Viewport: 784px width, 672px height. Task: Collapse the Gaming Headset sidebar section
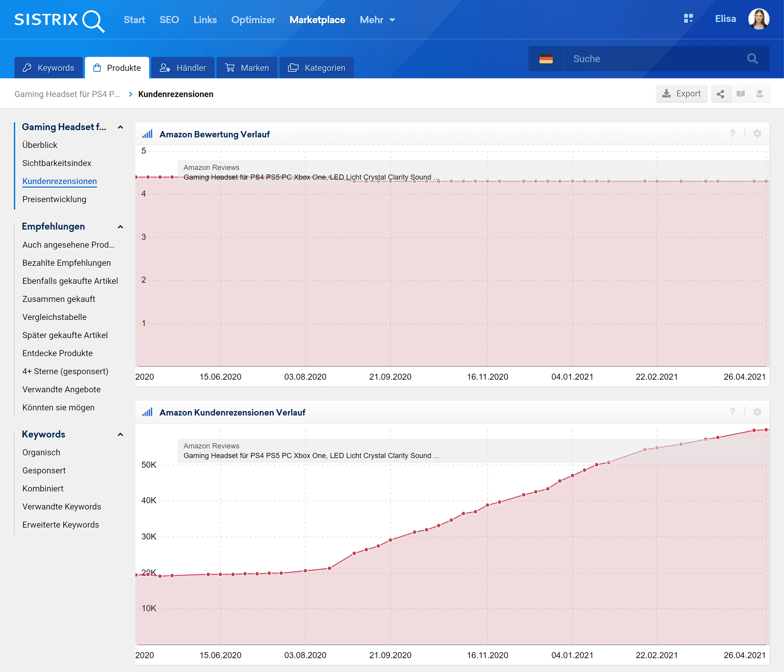pyautogui.click(x=120, y=127)
